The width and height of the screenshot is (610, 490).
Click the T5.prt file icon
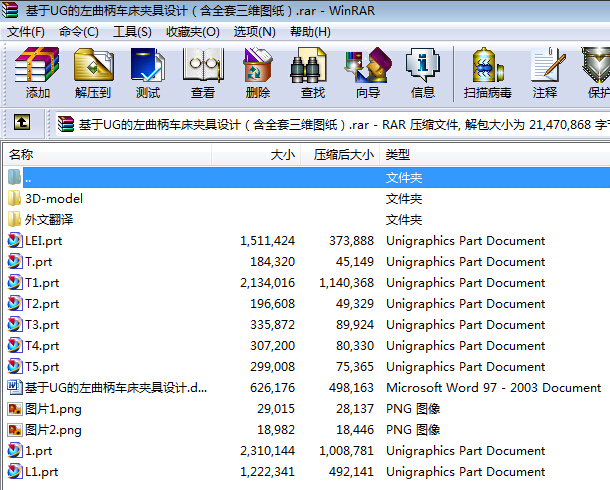tap(15, 366)
